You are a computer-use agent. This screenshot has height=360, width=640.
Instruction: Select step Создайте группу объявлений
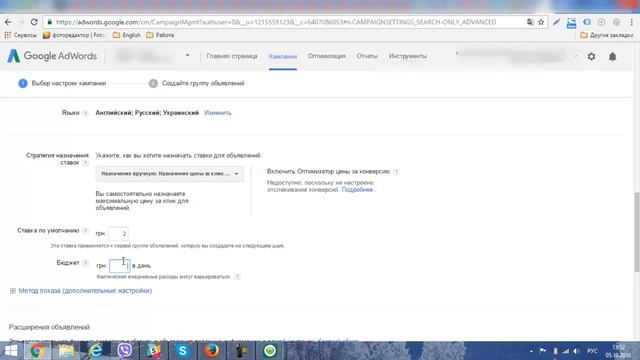(197, 83)
